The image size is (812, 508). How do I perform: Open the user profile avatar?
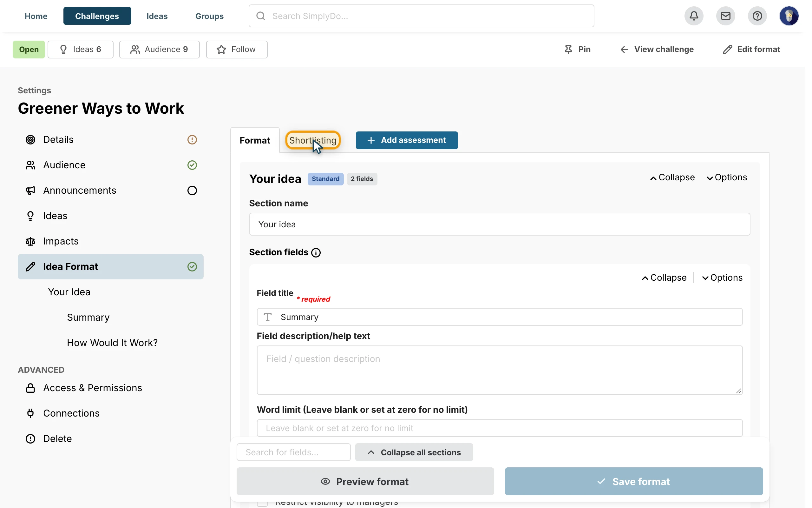[x=789, y=16]
